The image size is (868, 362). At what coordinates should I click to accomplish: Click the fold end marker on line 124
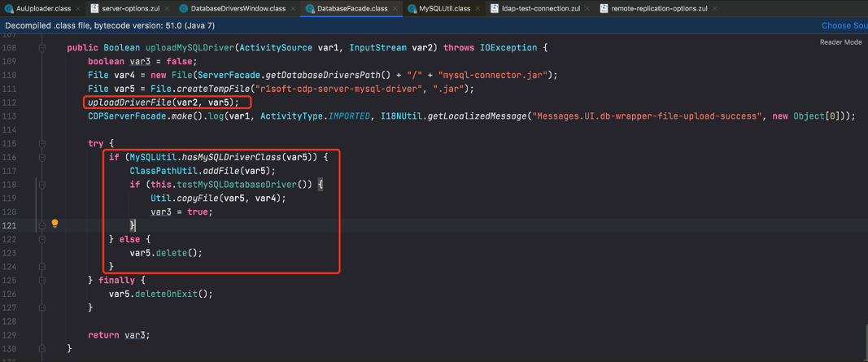(x=42, y=266)
